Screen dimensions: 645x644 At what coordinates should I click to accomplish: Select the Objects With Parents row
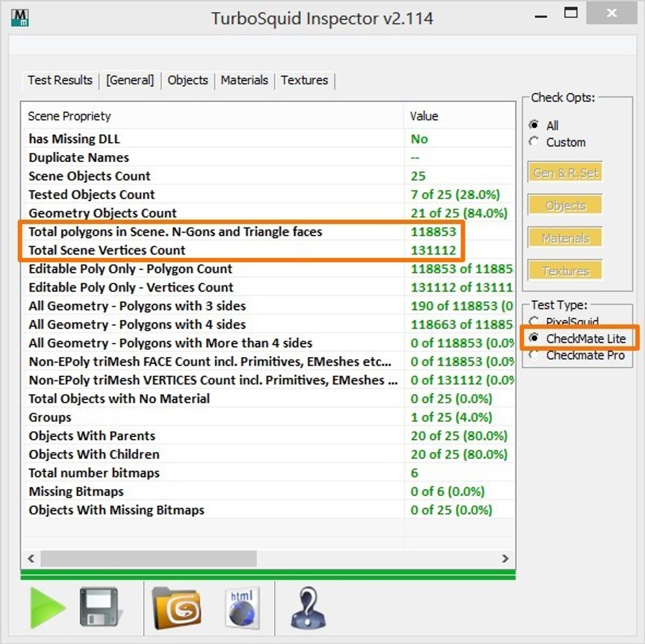coord(268,435)
